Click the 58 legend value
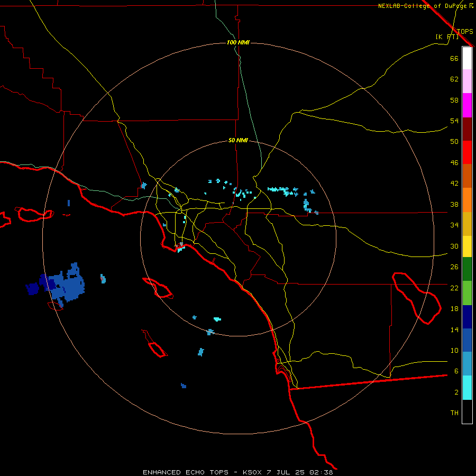476x476 pixels. [x=454, y=100]
